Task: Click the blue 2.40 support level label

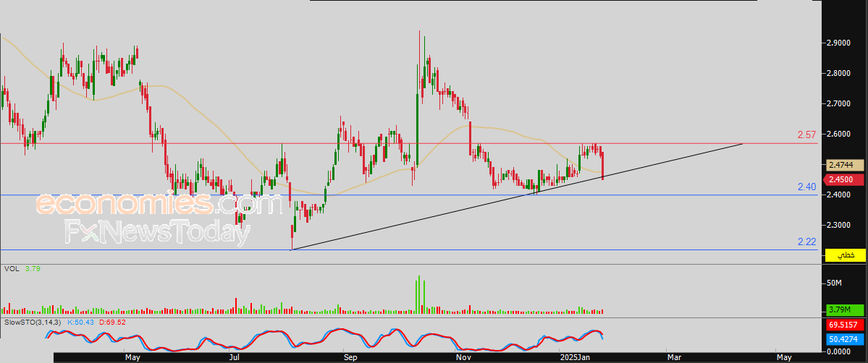Action: [806, 187]
